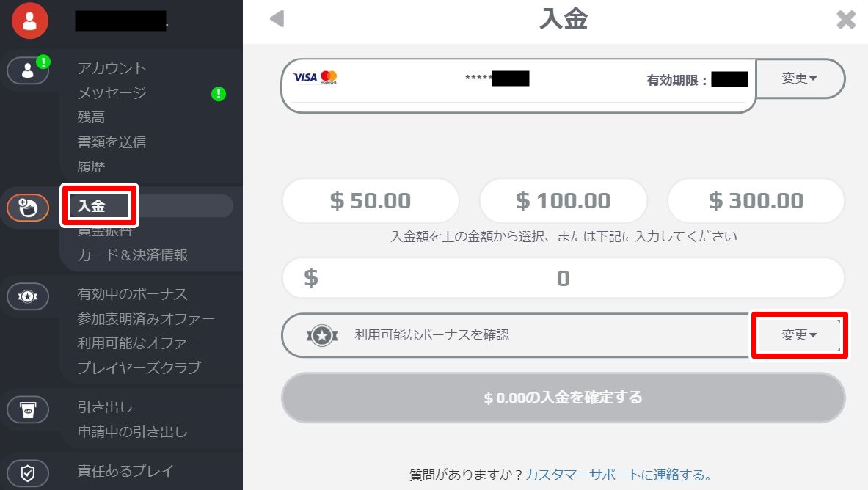Open the bonus 変更 dropdown
868x490 pixels.
click(799, 334)
